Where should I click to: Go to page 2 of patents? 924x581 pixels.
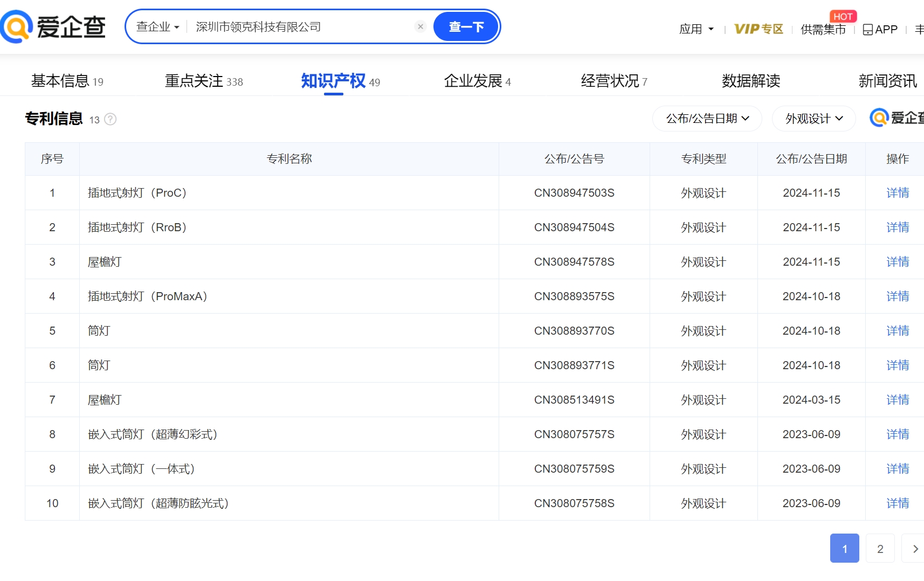tap(880, 549)
